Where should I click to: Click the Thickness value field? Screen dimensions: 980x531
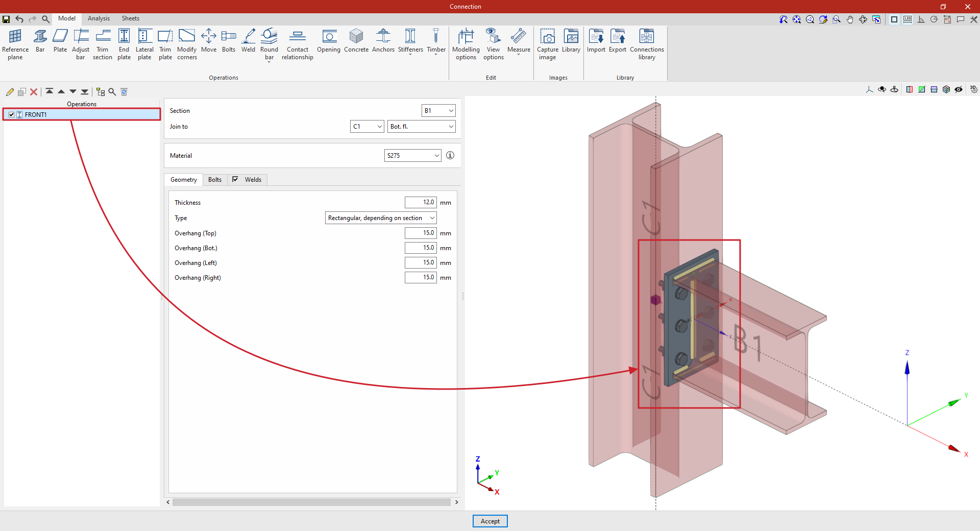[x=421, y=203]
